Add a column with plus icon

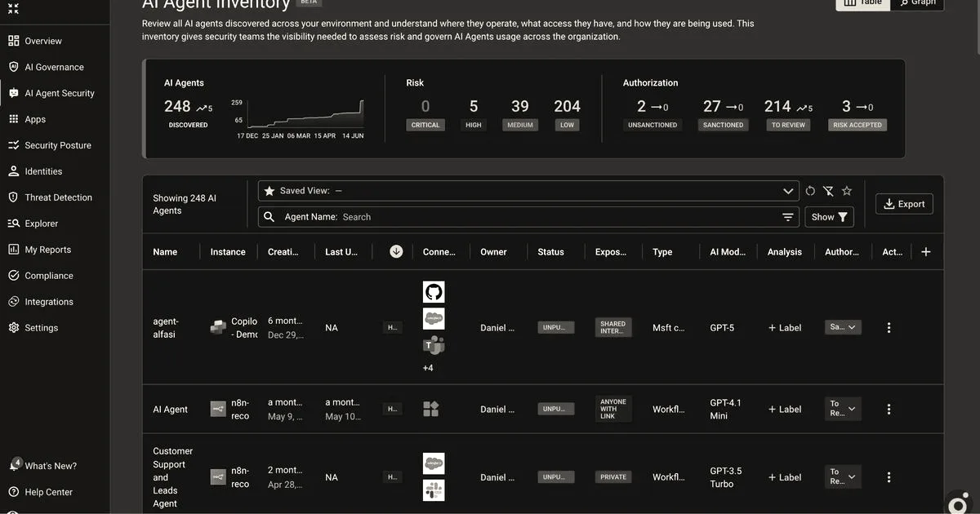click(x=926, y=251)
